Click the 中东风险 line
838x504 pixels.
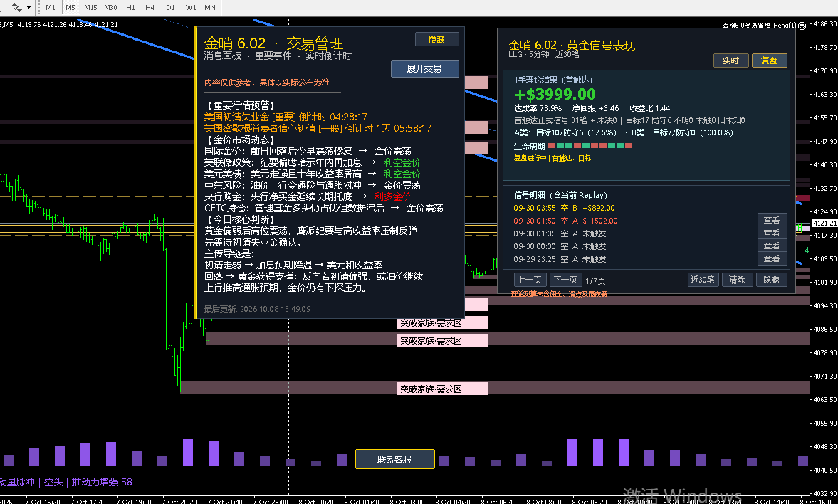coord(312,186)
